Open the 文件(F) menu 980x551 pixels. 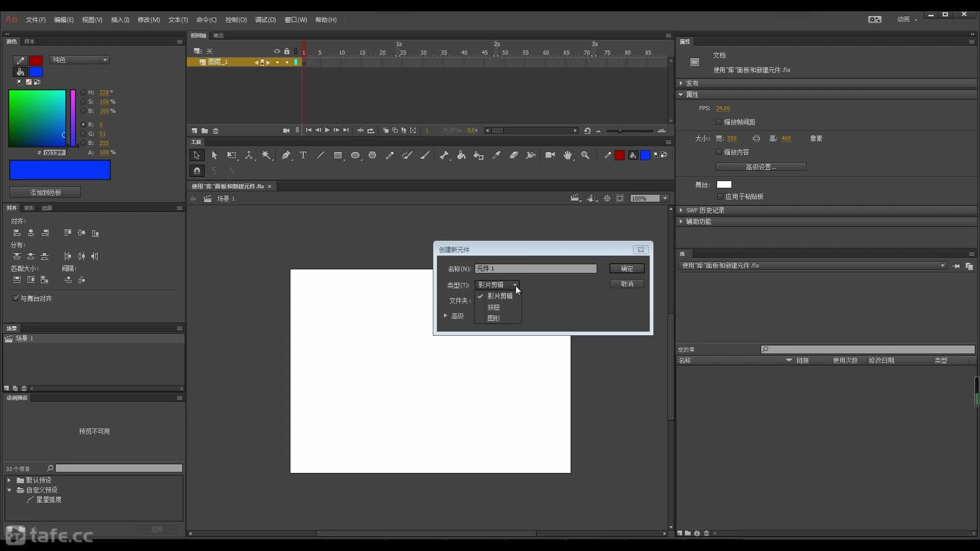[36, 20]
